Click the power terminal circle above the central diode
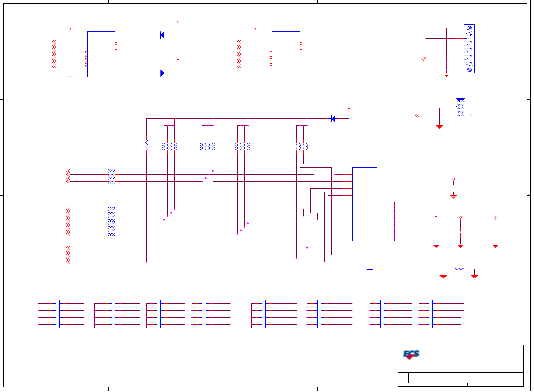Image resolution: width=534 pixels, height=392 pixels. (349, 109)
